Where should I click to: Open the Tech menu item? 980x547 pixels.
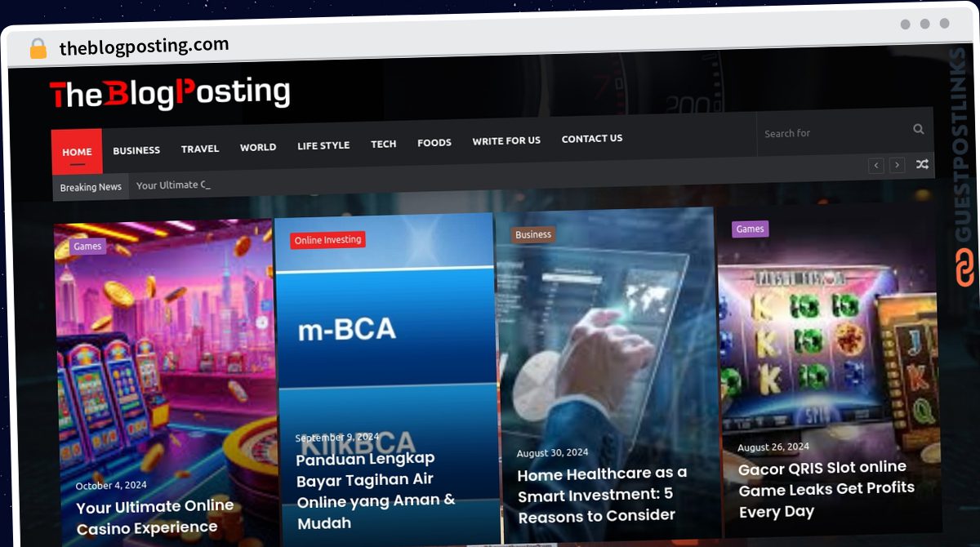[384, 144]
